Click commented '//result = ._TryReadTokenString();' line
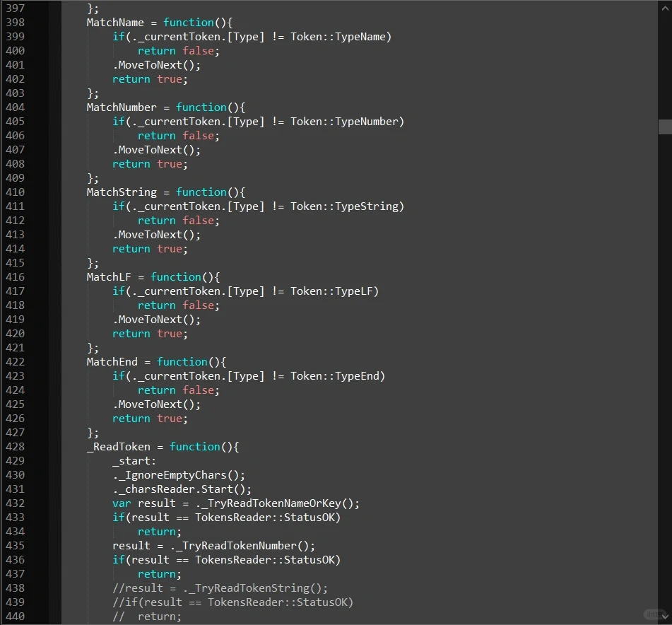 [220, 588]
